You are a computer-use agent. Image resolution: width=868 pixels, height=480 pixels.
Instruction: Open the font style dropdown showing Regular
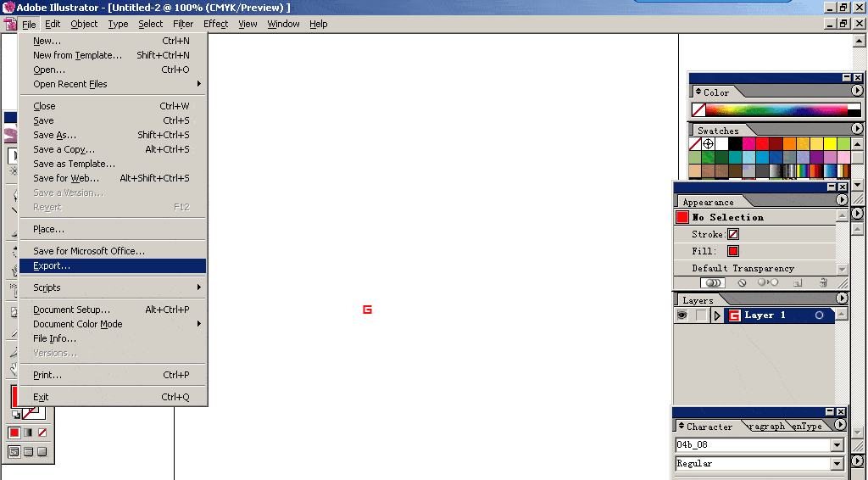[837, 463]
